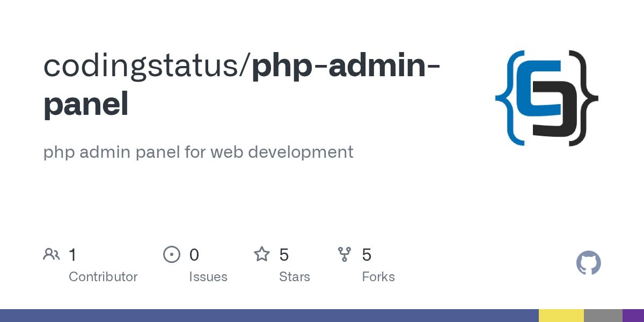Click the GitHub octocat logo icon
The height and width of the screenshot is (322, 644).
[x=588, y=264]
